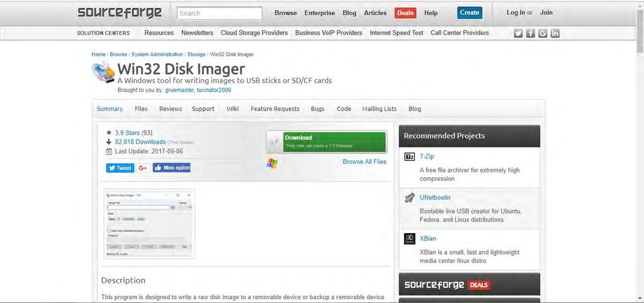This screenshot has height=303, width=644.
Task: Click in the Search field
Action: [220, 13]
